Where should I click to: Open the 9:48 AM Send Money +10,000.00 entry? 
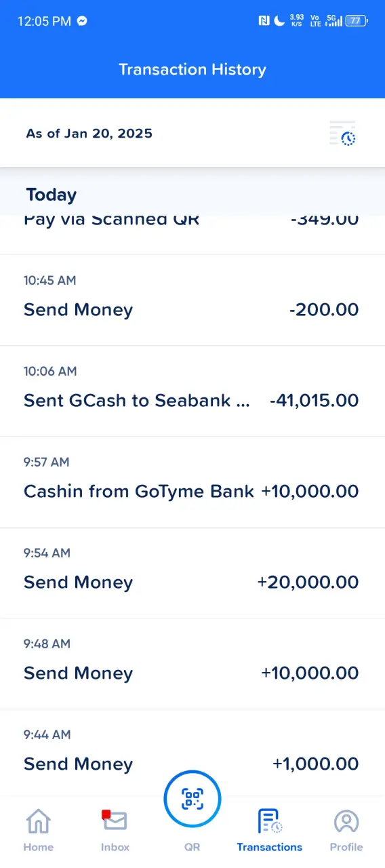click(x=192, y=664)
